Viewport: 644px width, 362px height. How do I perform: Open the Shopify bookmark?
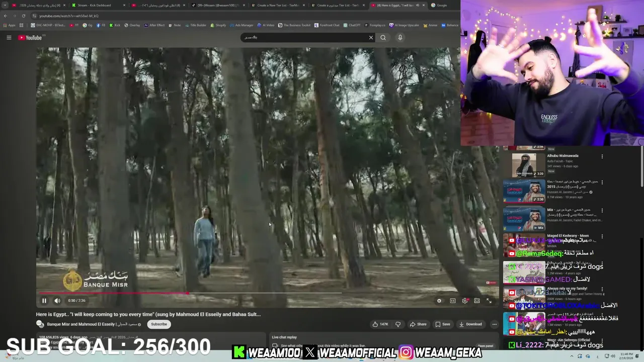[x=218, y=25]
